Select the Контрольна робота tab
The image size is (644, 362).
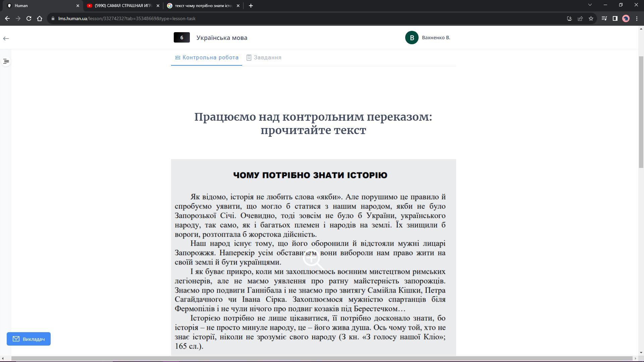(207, 58)
